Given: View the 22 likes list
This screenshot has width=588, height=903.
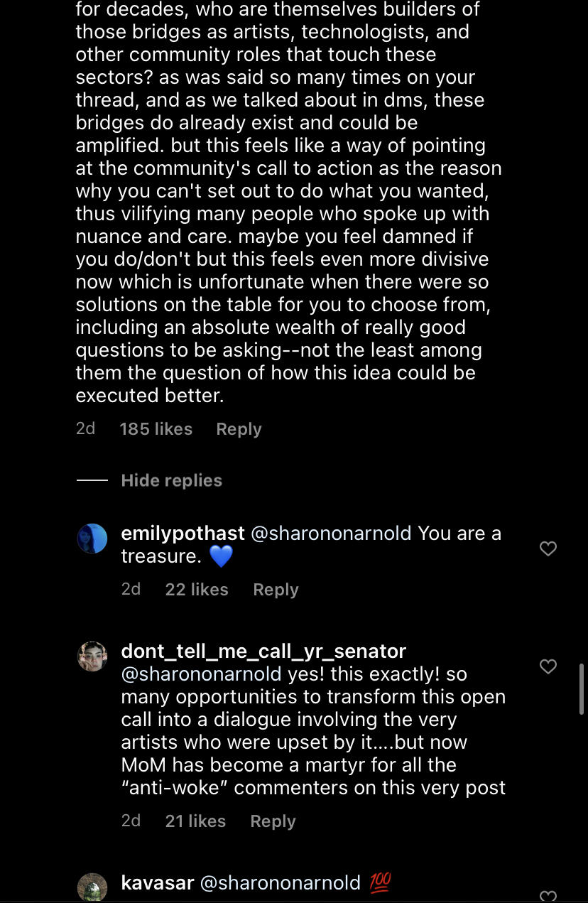Looking at the screenshot, I should pyautogui.click(x=197, y=590).
